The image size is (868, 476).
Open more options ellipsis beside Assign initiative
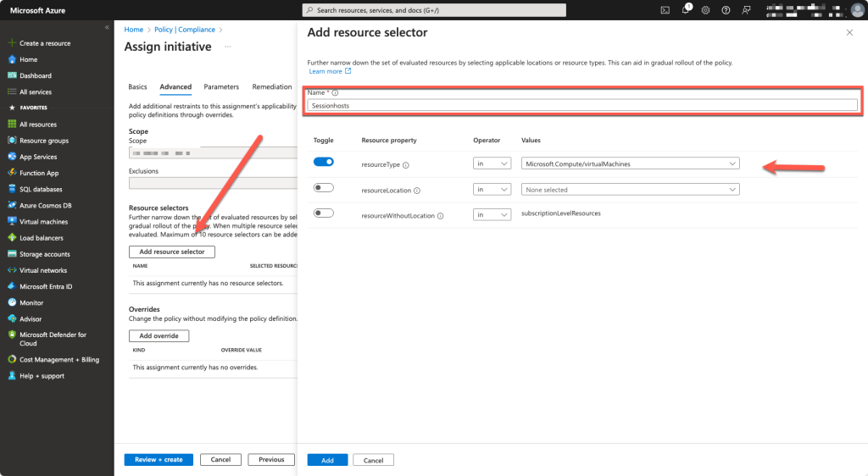pos(227,47)
